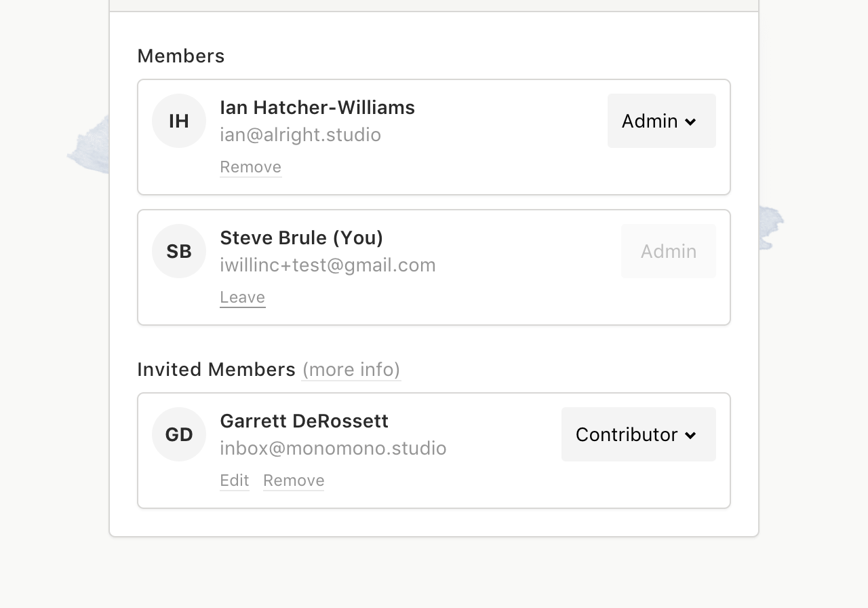Click the disabled Admin role button for Steve
This screenshot has height=608, width=868.
point(669,251)
